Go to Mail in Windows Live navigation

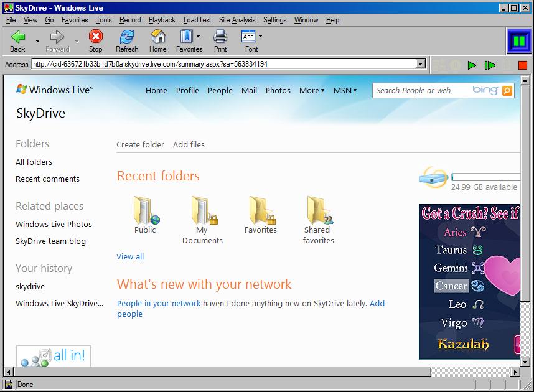[x=250, y=91]
